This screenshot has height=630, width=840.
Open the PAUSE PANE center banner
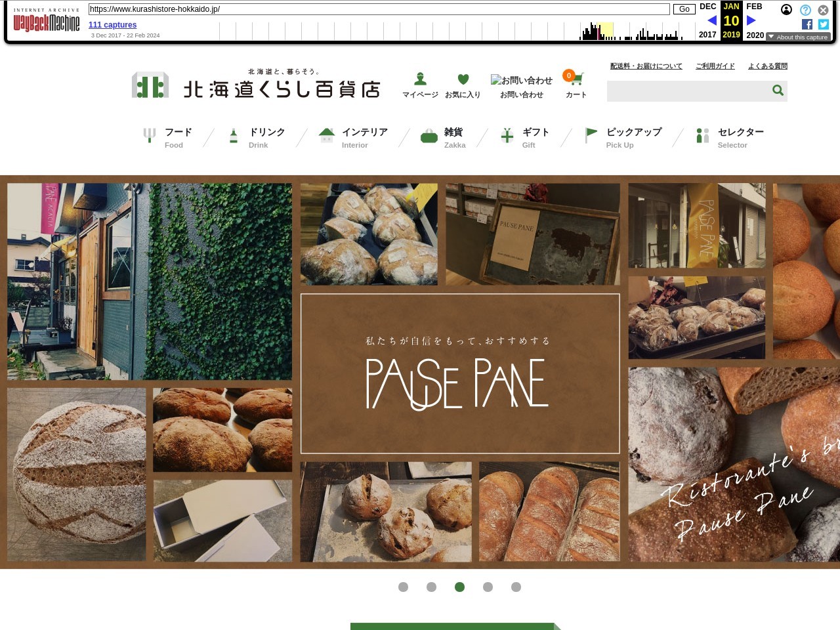[x=460, y=373]
